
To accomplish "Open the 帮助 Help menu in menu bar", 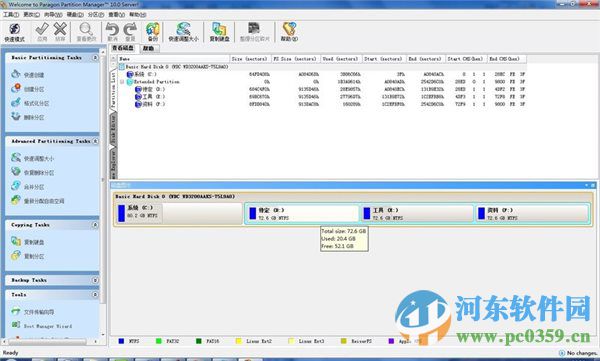I will (137, 15).
